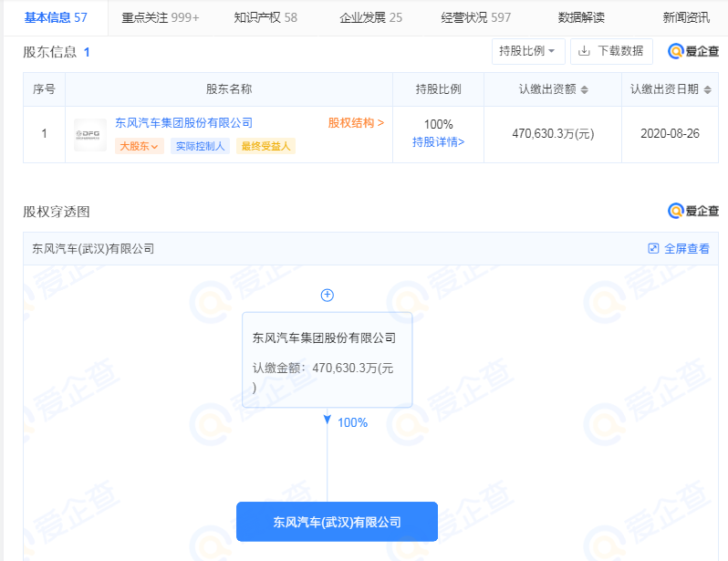
Task: Click the 2020-08-26 date cell
Action: pos(670,134)
